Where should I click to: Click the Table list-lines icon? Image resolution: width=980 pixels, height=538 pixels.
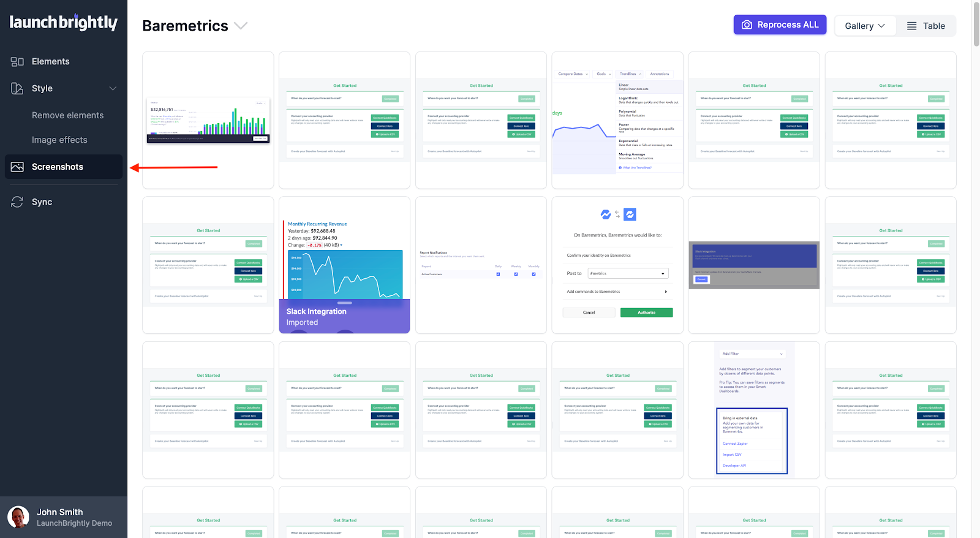pyautogui.click(x=911, y=26)
